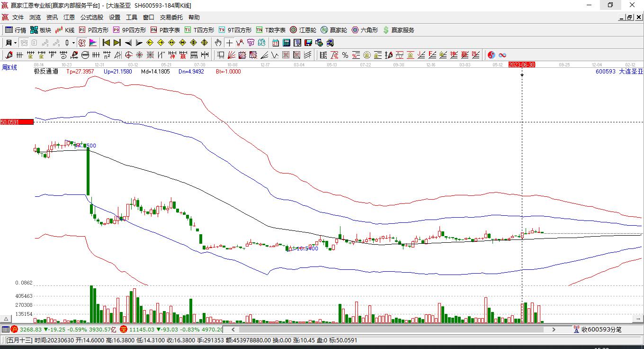This screenshot has height=349, width=644.
Task: Open the 9P四方形 chart tool
Action: pos(129,30)
